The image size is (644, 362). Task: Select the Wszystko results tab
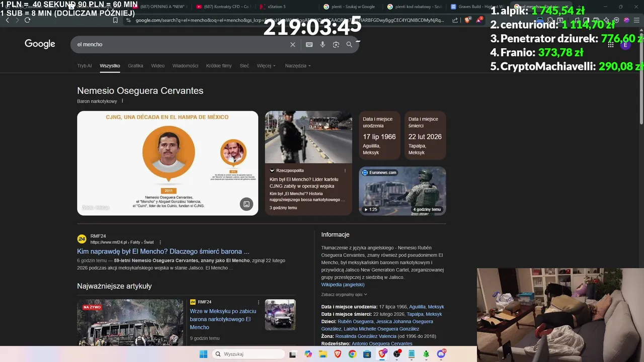click(x=110, y=66)
